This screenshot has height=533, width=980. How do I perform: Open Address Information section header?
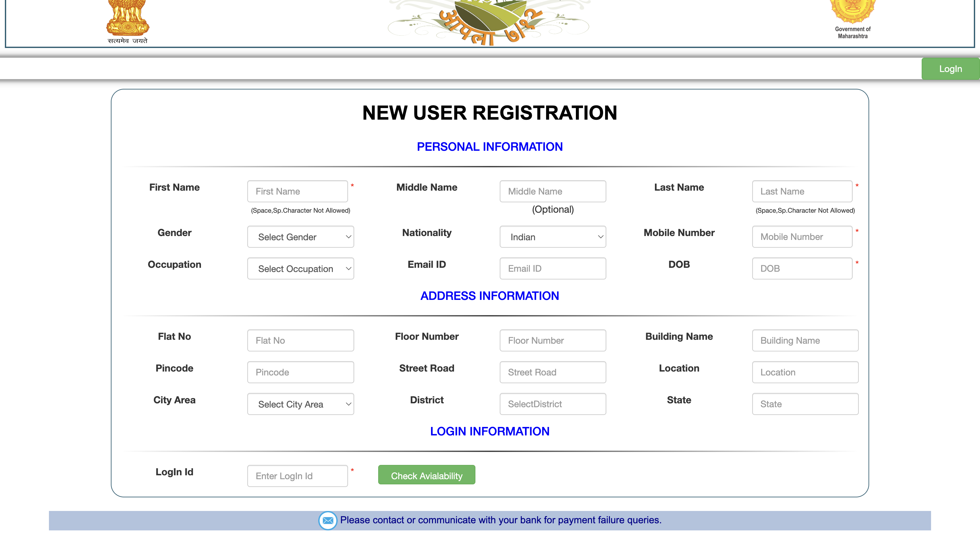tap(489, 296)
